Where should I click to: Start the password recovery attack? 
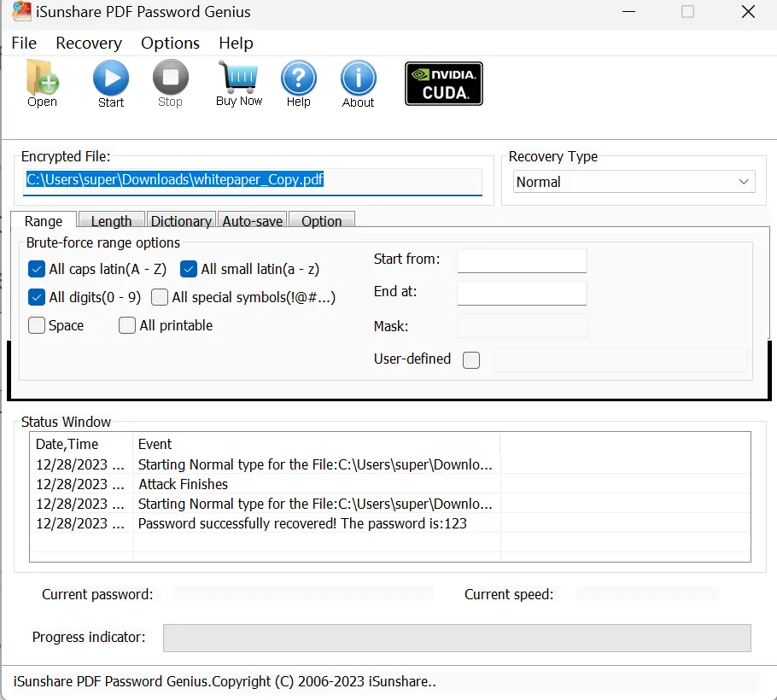110,83
